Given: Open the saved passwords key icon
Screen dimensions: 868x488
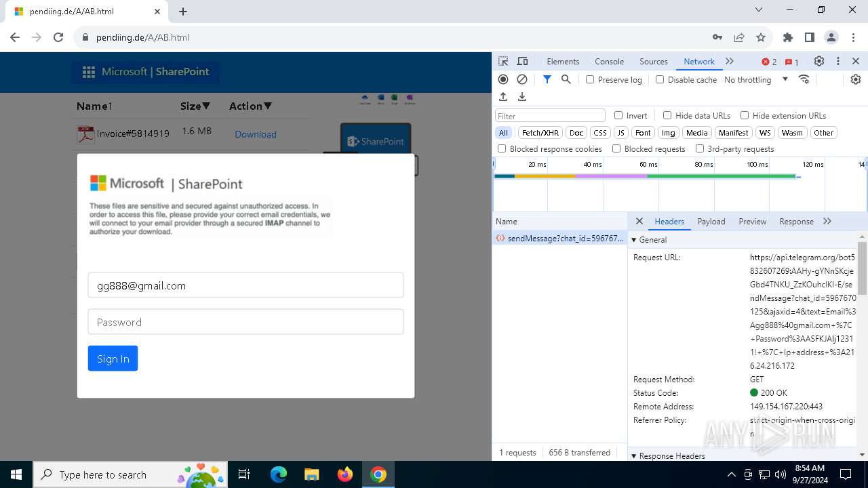Looking at the screenshot, I should click(x=717, y=37).
